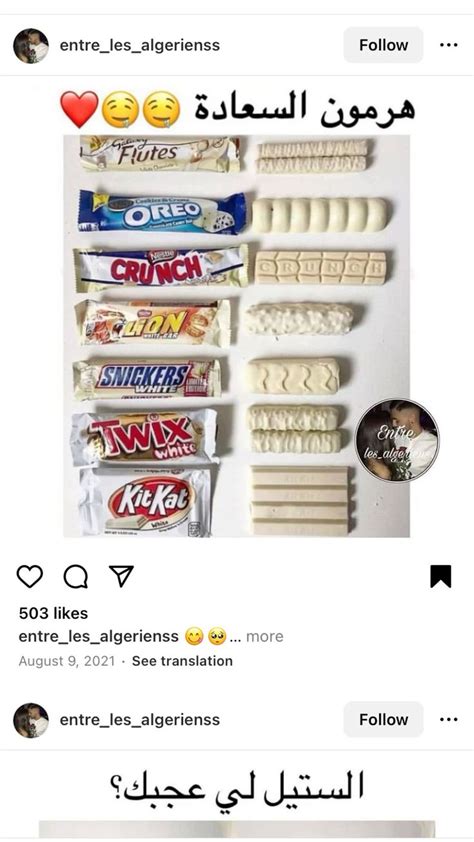Screen dimensions: 474x842
Task: Open the caption username entre_les_algerienss
Action: click(x=98, y=636)
